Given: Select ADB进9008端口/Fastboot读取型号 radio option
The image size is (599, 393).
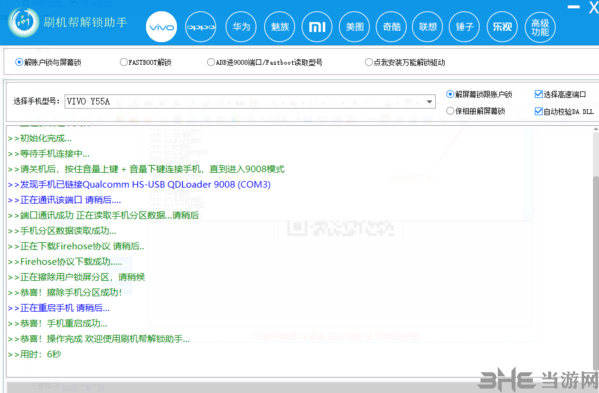Looking at the screenshot, I should pyautogui.click(x=264, y=62).
